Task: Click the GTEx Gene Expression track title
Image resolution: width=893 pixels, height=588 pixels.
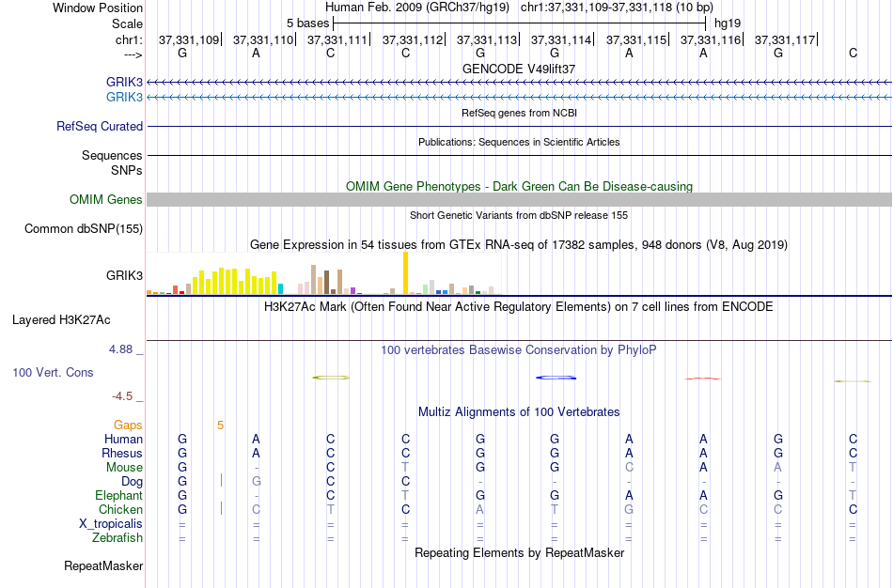Action: click(x=519, y=245)
